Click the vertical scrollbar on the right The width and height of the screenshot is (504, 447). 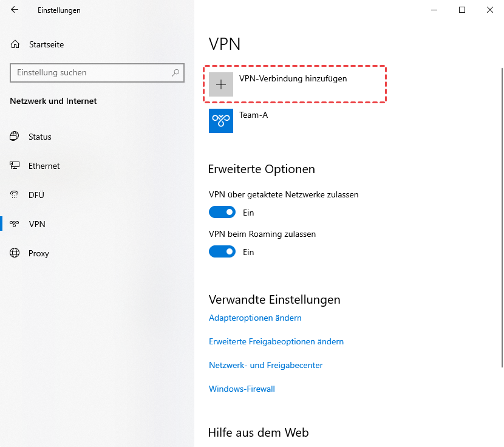[x=502, y=213]
